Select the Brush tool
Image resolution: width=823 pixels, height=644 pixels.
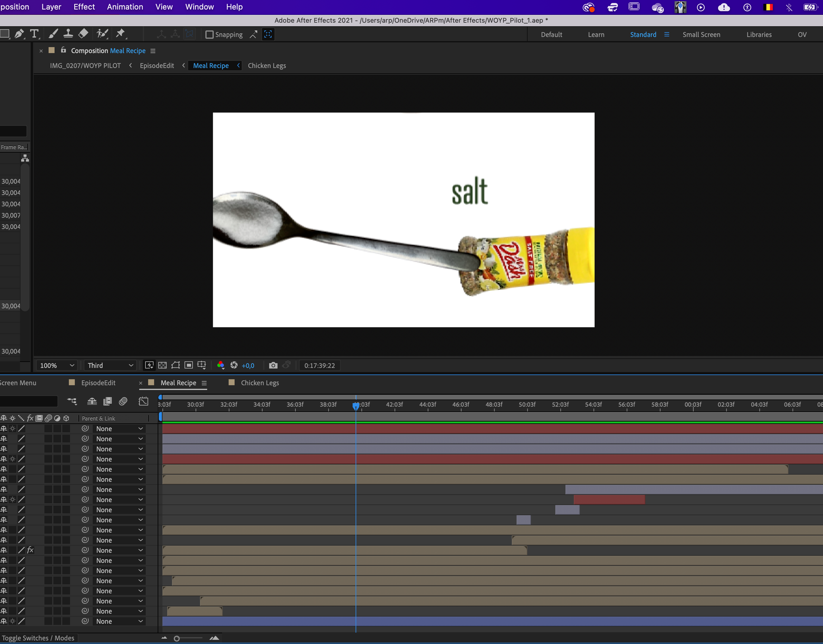53,34
